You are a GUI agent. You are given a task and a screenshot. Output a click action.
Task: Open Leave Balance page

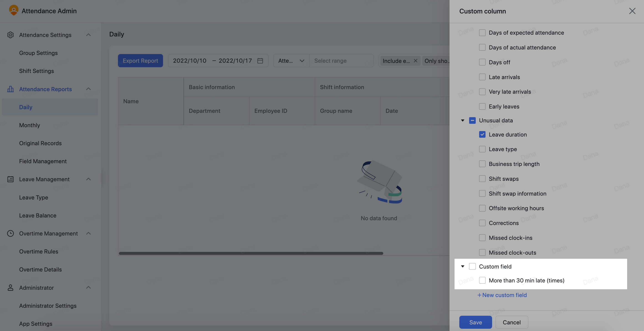[38, 215]
